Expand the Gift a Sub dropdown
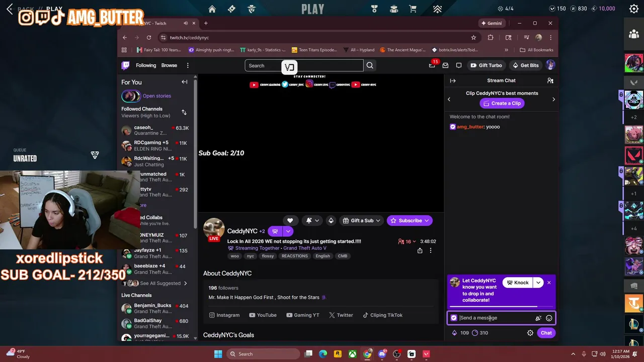Viewport: 644px width, 362px height. coord(378,220)
